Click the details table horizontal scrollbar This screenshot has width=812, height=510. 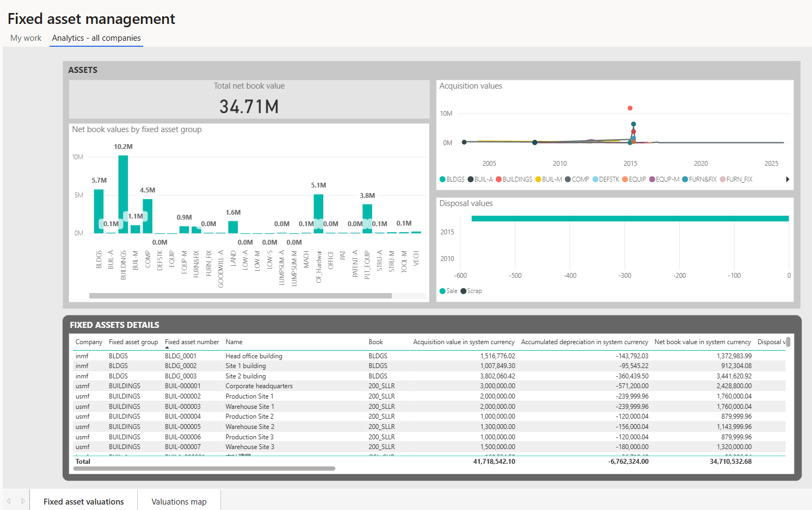point(204,468)
